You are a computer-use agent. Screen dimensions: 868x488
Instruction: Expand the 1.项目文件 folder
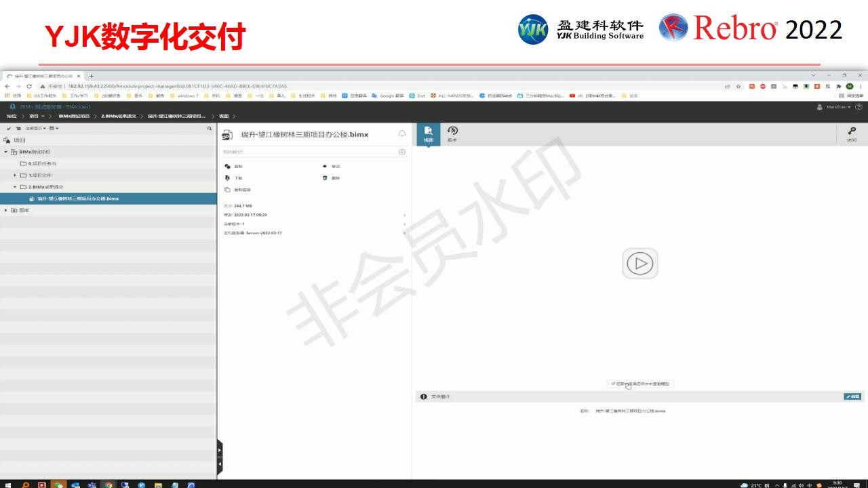pyautogui.click(x=15, y=175)
